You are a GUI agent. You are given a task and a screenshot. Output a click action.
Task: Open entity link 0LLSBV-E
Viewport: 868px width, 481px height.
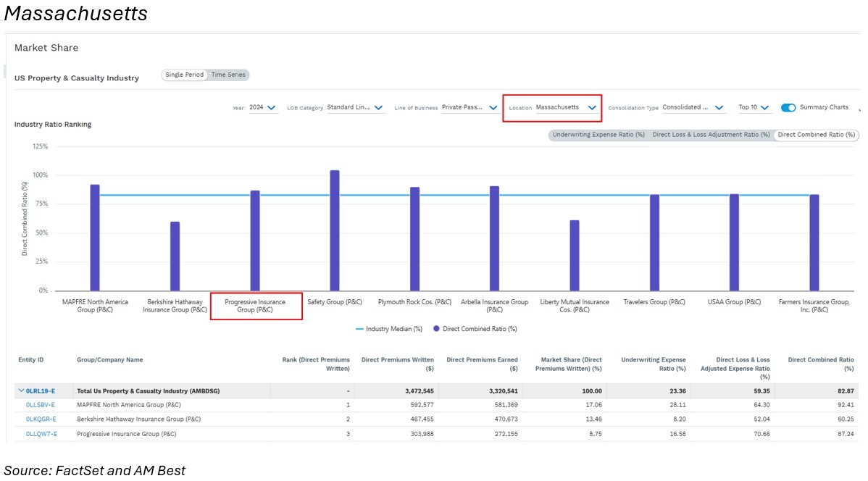click(41, 405)
